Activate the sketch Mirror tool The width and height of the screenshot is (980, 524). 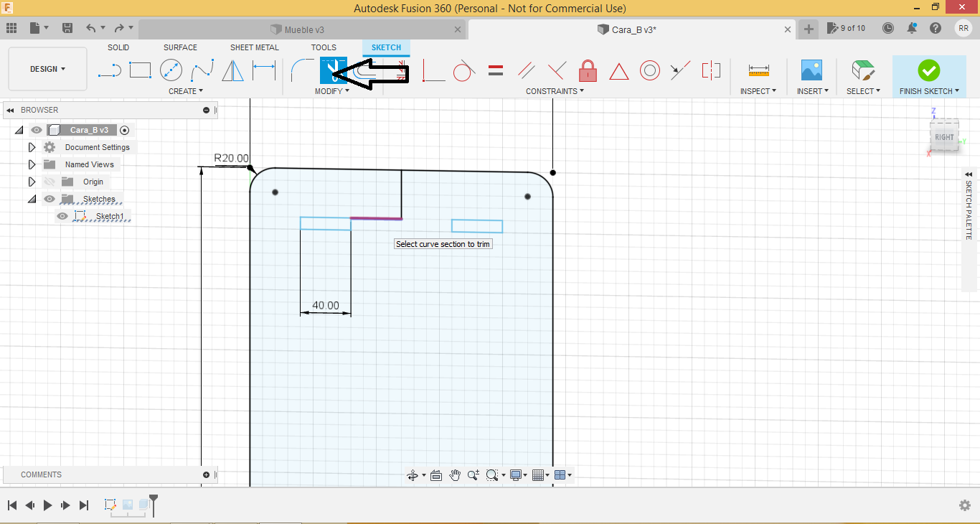[232, 70]
